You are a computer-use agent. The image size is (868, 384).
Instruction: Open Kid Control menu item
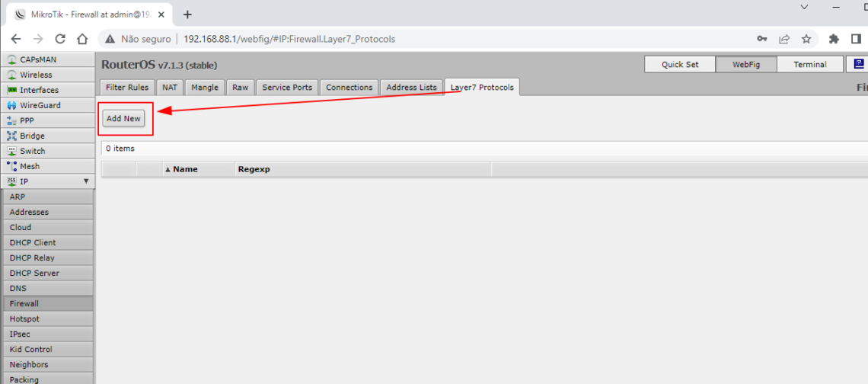coord(48,349)
